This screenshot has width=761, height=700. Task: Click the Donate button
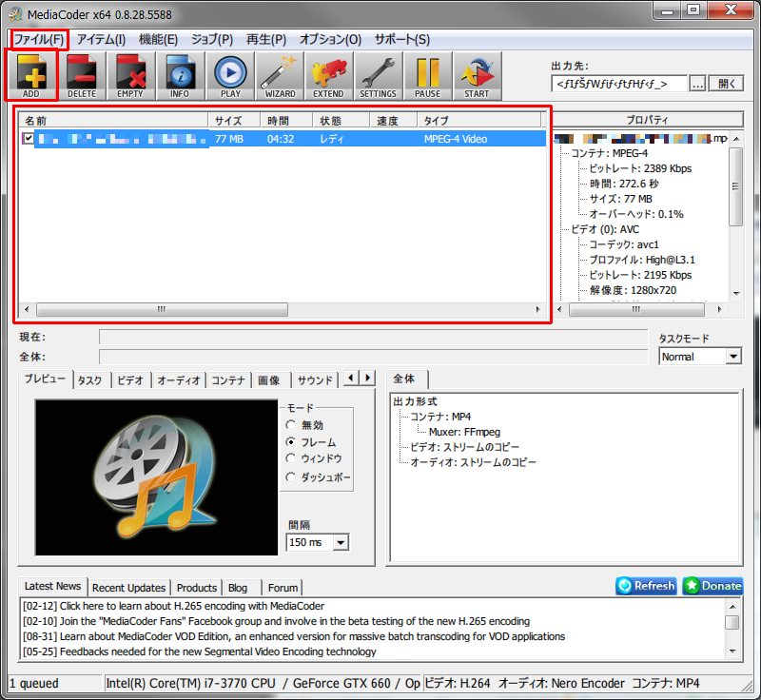click(x=712, y=586)
